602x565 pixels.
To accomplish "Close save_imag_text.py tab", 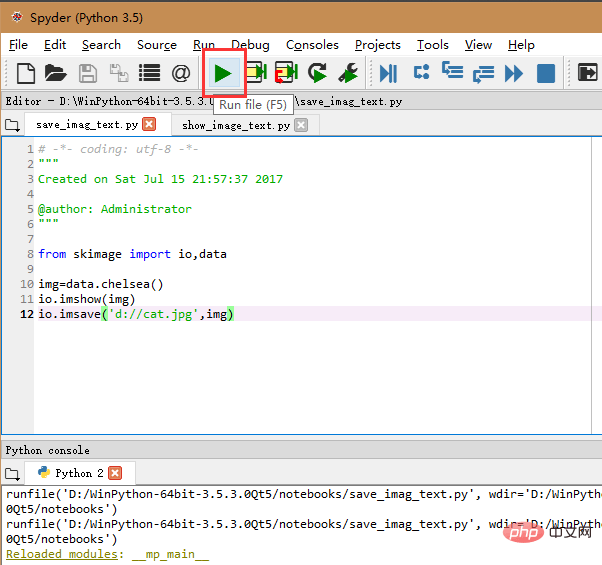I will [149, 124].
